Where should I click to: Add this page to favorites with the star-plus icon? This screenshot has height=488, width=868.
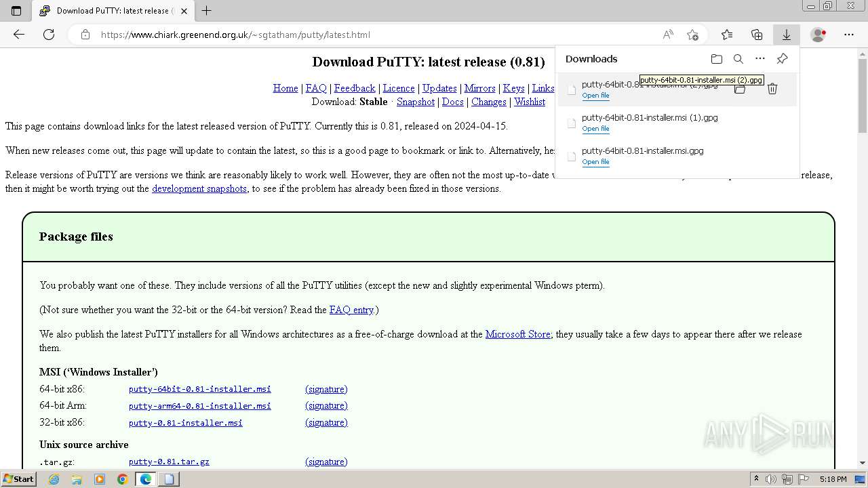tap(692, 35)
